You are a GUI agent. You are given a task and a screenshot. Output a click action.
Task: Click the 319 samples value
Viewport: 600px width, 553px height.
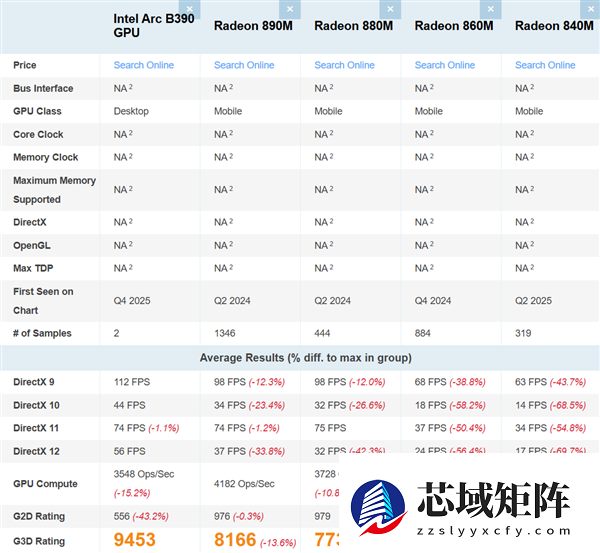pos(523,333)
